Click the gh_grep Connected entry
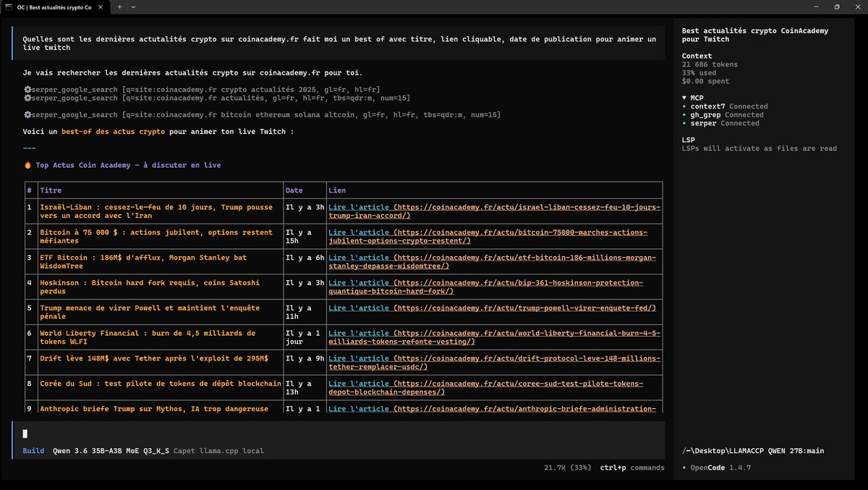Image resolution: width=868 pixels, height=490 pixels. click(x=723, y=114)
